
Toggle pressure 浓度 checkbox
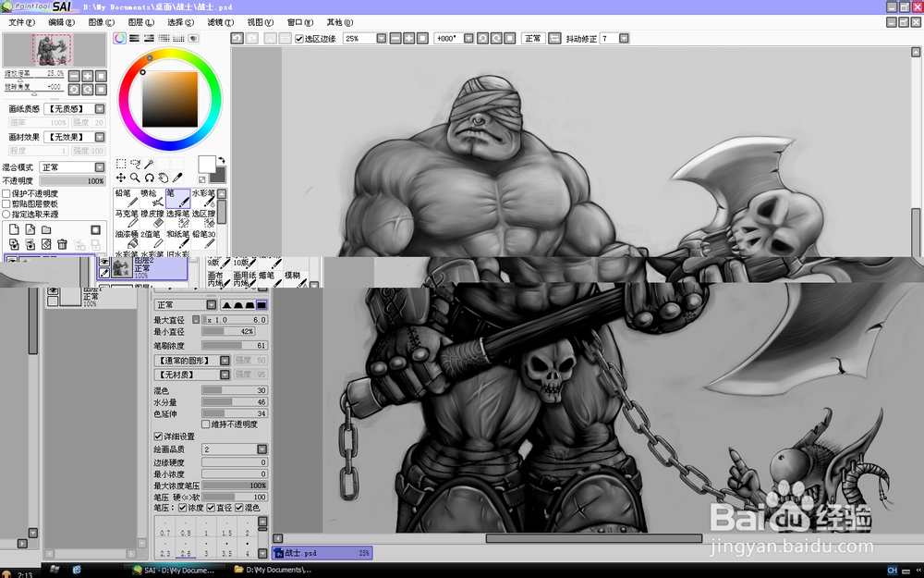pos(183,508)
